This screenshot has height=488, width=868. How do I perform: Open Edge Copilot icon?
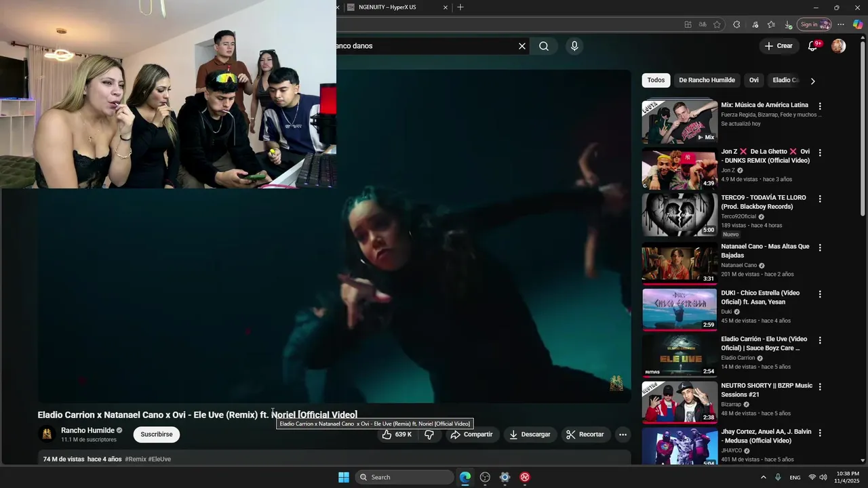[858, 24]
